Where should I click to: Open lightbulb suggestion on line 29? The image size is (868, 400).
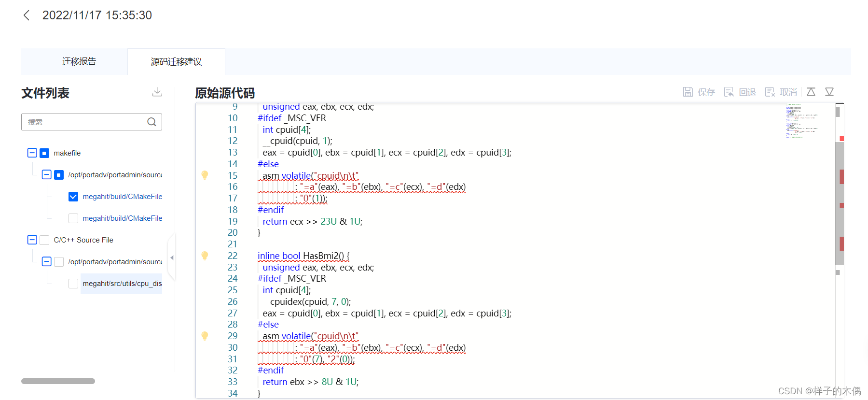point(205,336)
